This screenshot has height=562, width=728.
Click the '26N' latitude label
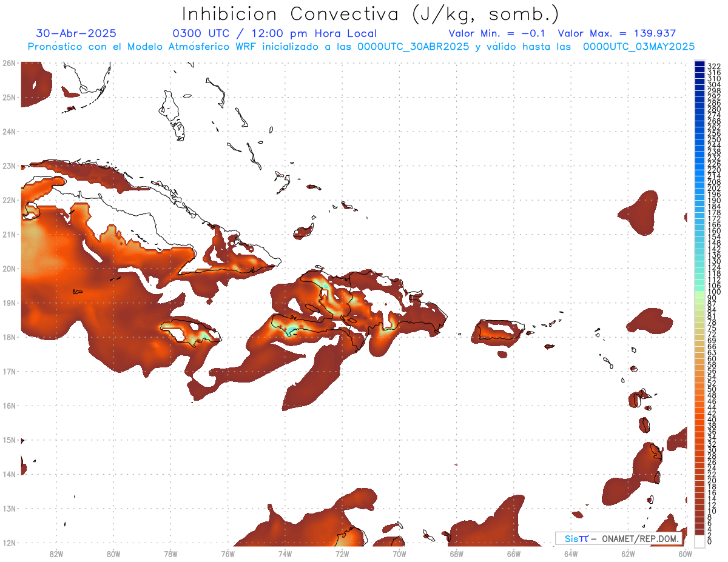[9, 63]
